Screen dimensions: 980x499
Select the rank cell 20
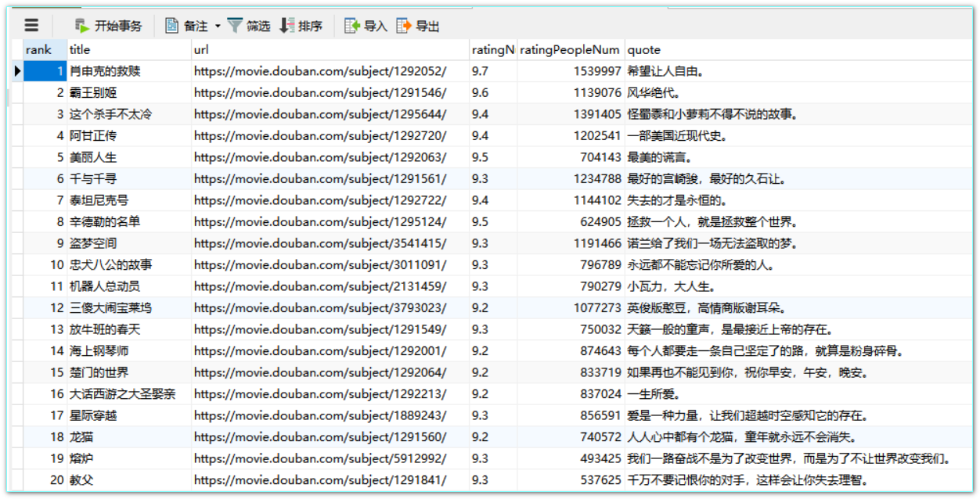coord(45,480)
